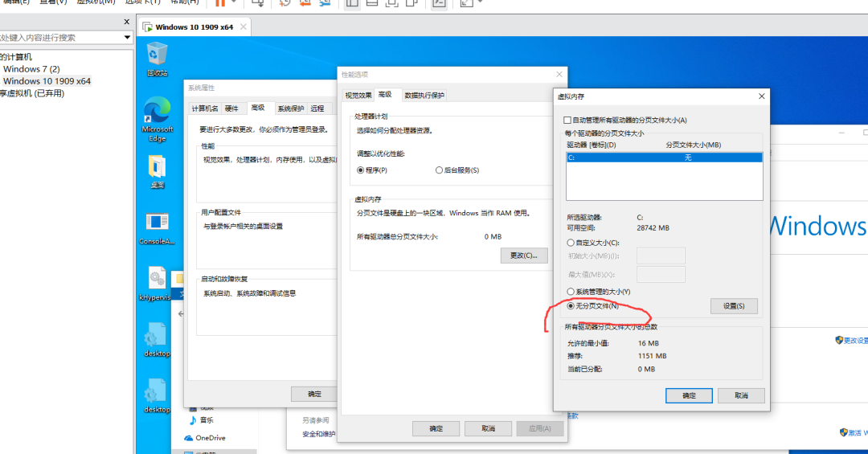Select the kHypervis... desktop file icon
868x454 pixels.
157,284
